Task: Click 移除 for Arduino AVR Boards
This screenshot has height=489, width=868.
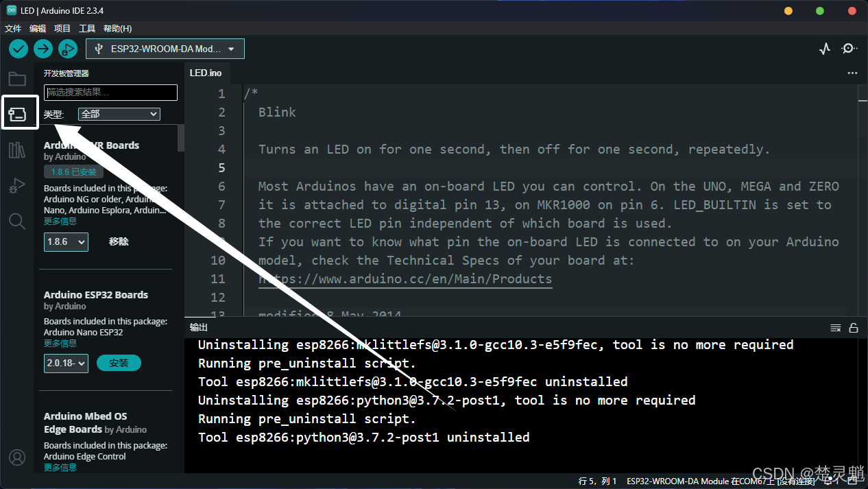Action: click(x=119, y=242)
